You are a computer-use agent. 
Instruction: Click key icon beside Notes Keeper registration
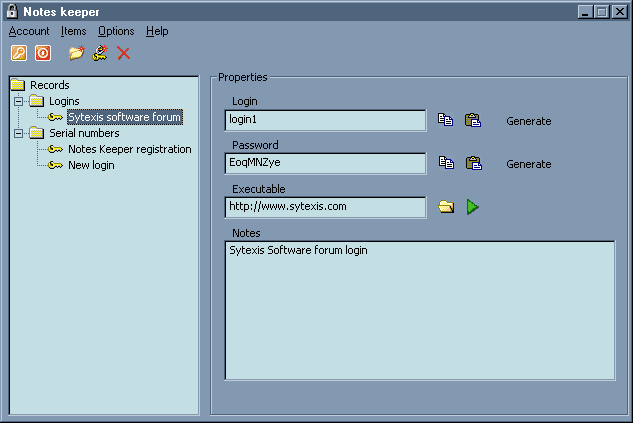55,149
